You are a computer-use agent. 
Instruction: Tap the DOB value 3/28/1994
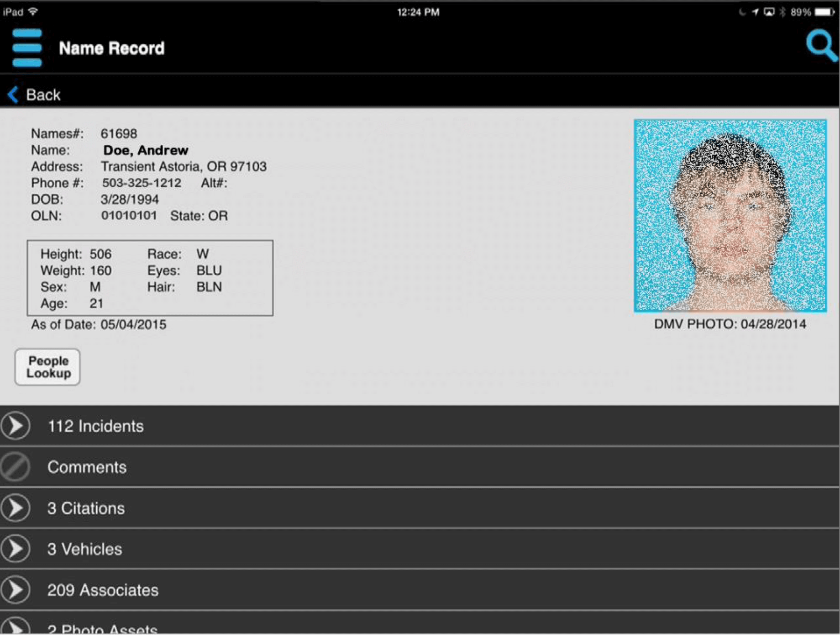pyautogui.click(x=130, y=199)
